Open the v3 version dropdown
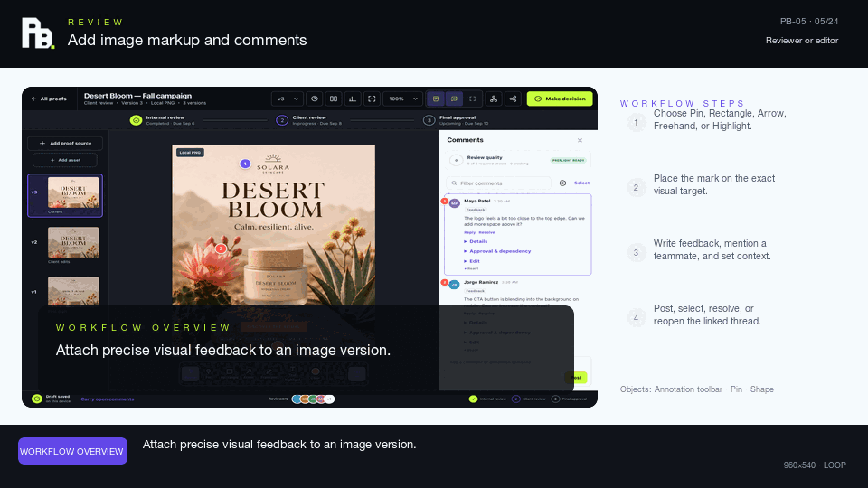Screen dimensions: 868x488 (287, 99)
